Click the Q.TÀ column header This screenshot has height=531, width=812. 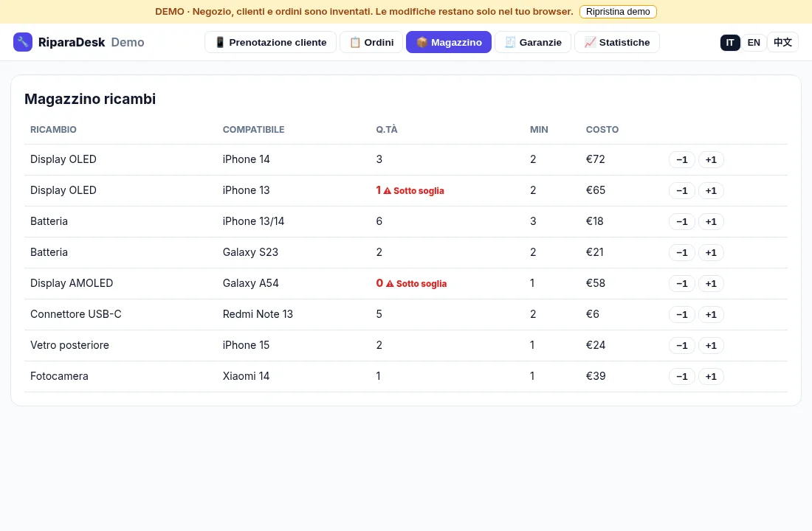(x=387, y=129)
